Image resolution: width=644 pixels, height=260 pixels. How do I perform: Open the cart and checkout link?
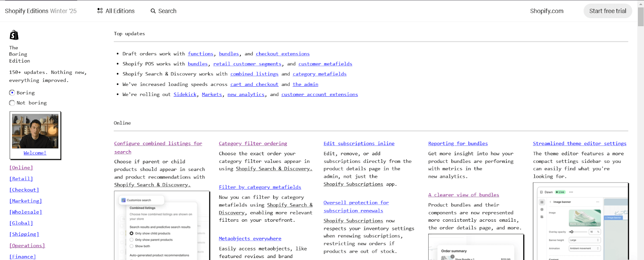[x=254, y=84]
